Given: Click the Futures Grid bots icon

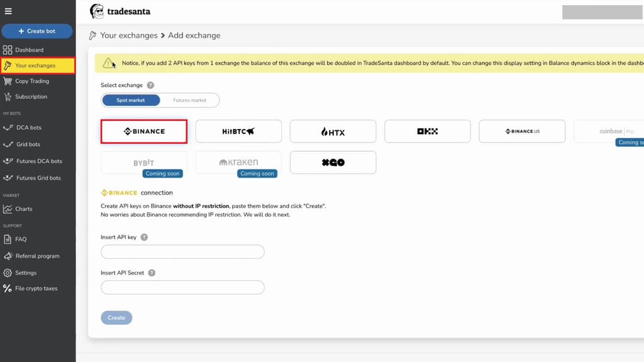Looking at the screenshot, I should pyautogui.click(x=8, y=178).
